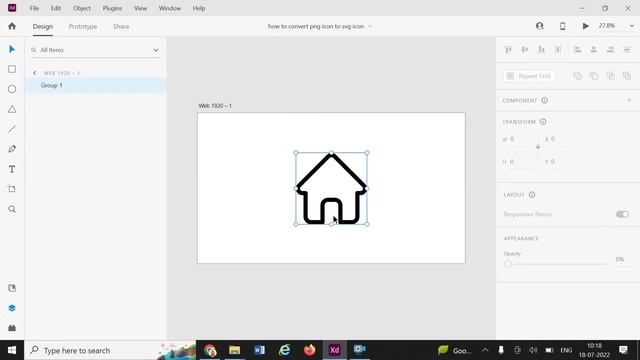Open the Plugins menu
The width and height of the screenshot is (640, 360).
112,8
